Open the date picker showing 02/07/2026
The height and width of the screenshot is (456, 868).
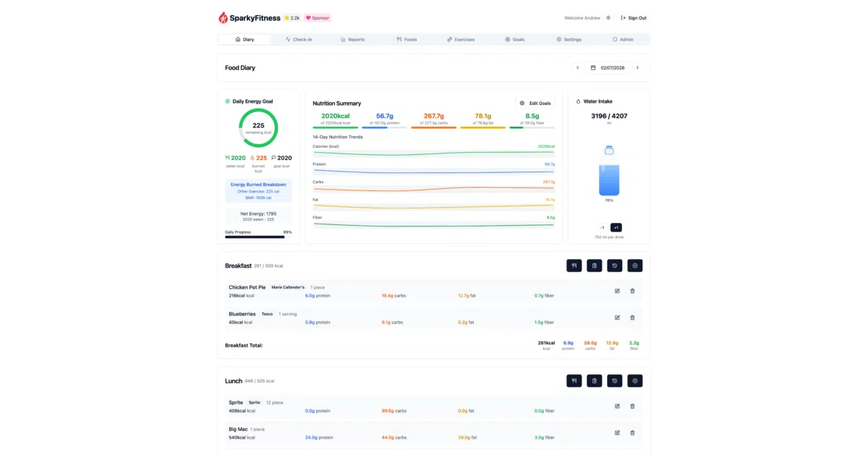[x=608, y=68]
